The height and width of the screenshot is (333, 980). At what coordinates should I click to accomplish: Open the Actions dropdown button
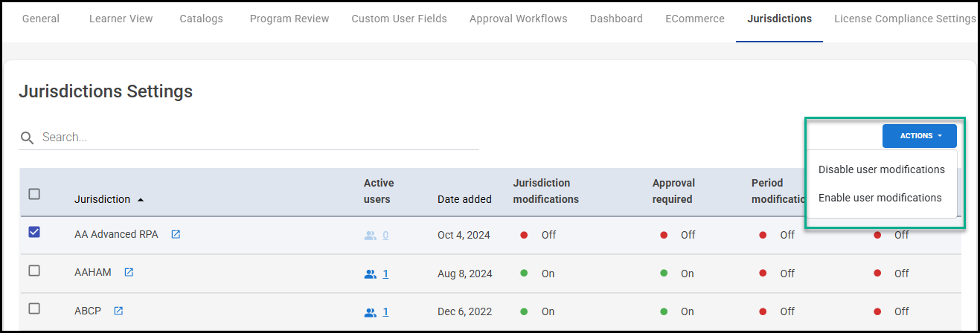pyautogui.click(x=919, y=136)
